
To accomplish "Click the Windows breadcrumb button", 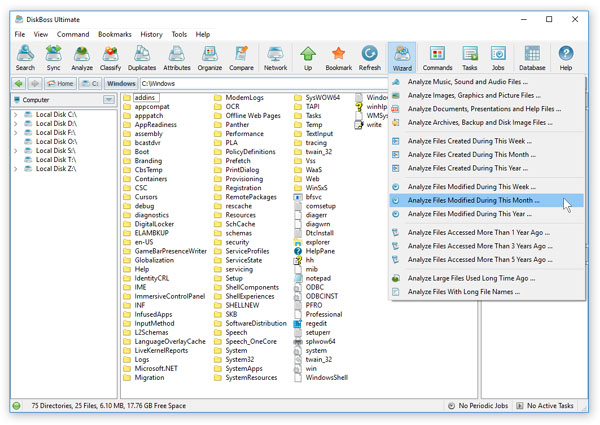I will [121, 83].
